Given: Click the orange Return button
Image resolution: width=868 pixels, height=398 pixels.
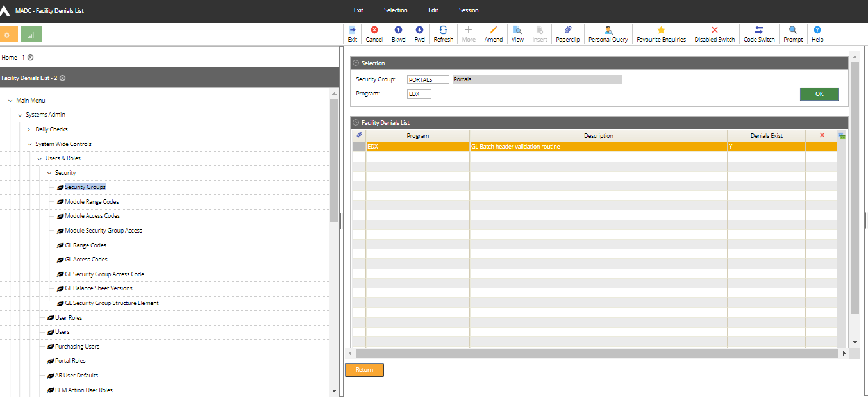Looking at the screenshot, I should 364,370.
